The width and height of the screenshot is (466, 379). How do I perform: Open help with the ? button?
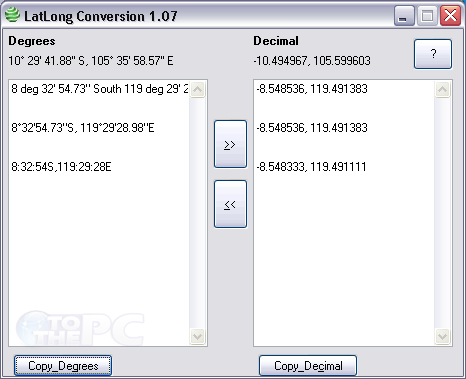tap(433, 54)
